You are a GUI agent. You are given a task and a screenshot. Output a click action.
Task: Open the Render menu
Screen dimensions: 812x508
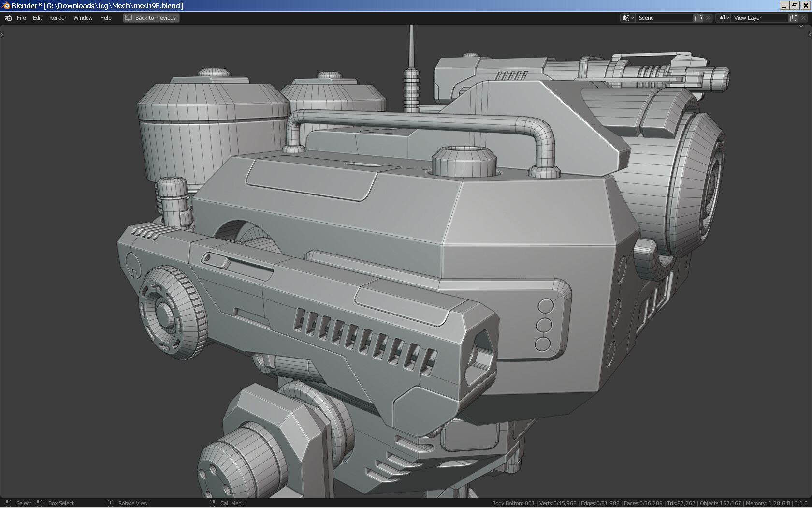[58, 18]
